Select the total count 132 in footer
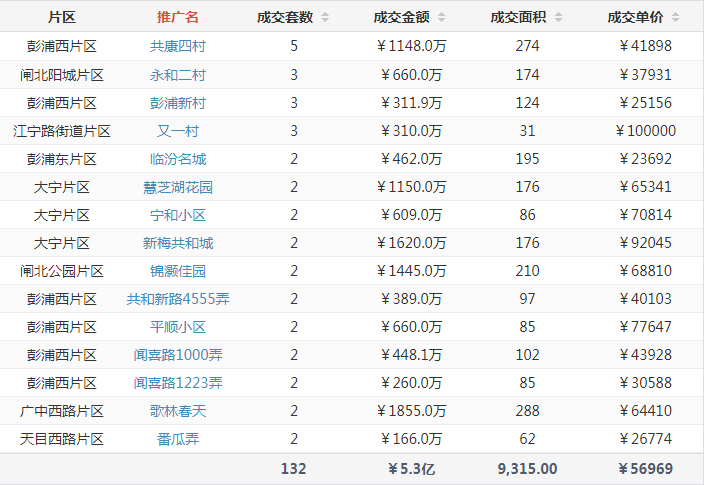The width and height of the screenshot is (704, 485). 294,469
